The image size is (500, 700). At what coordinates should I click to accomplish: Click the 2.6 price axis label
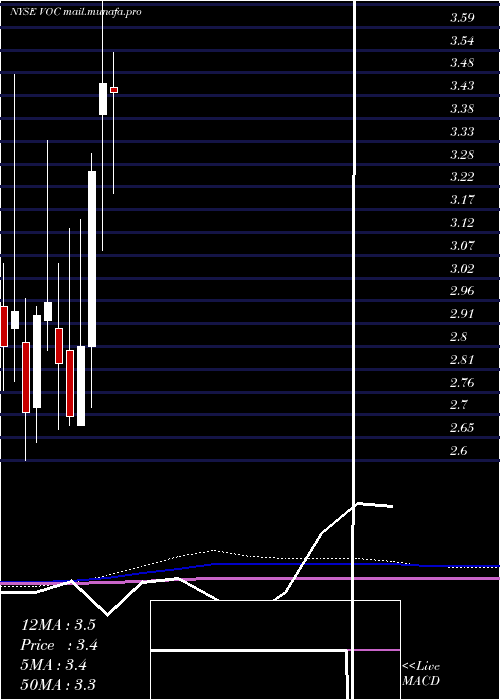[458, 451]
